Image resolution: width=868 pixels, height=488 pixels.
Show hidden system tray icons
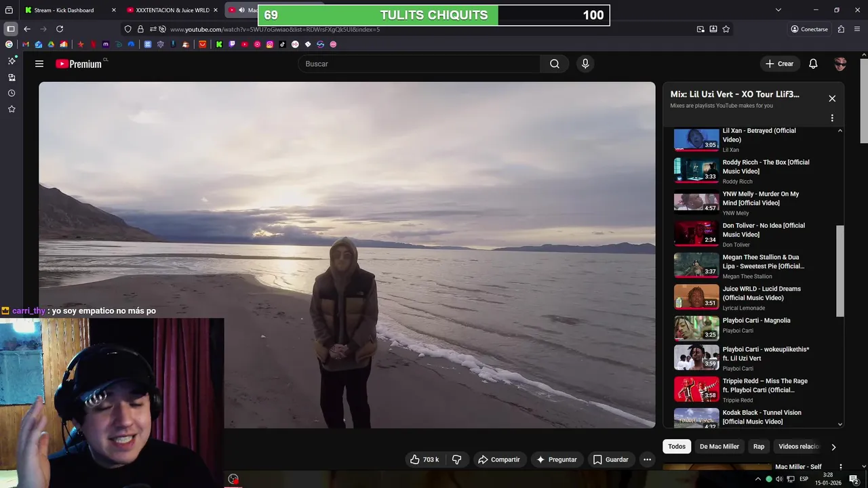tap(757, 479)
